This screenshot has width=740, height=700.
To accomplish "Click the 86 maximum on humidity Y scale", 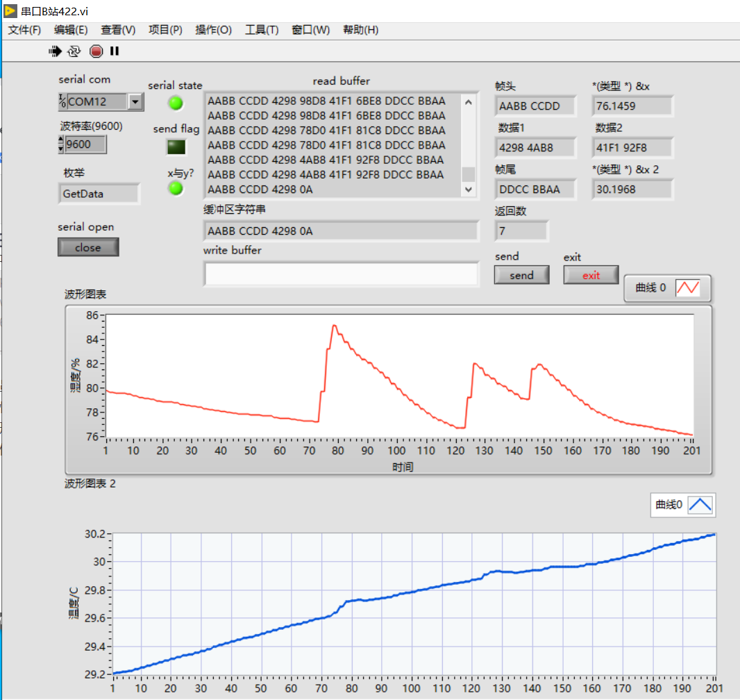I will tap(92, 315).
